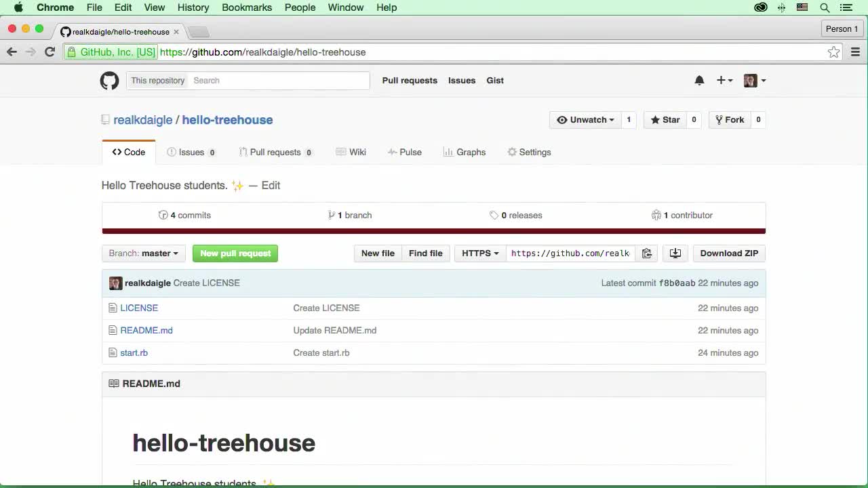Click Update README.md commit message

(335, 331)
